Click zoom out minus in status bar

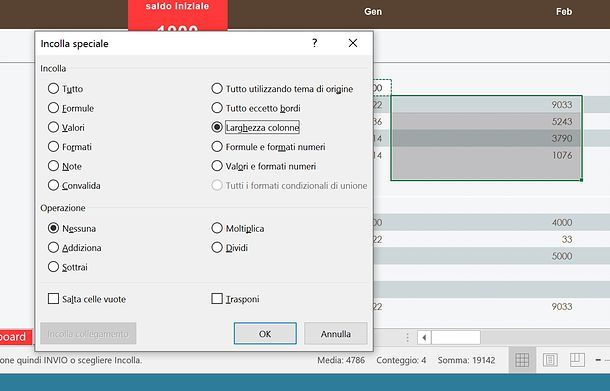(598, 360)
